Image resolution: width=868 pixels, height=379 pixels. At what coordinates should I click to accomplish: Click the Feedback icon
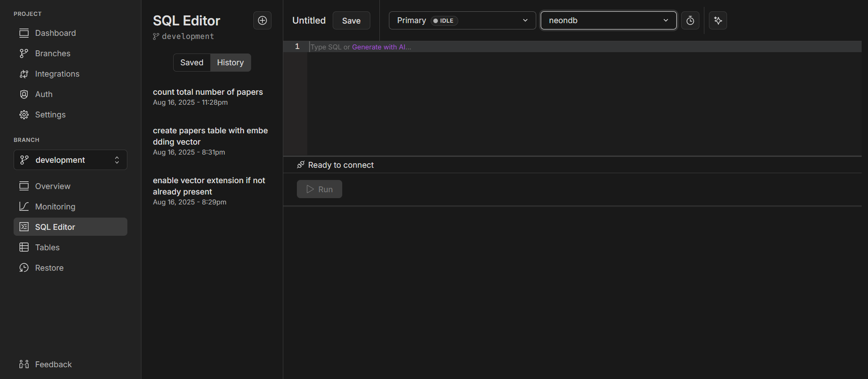coord(24,364)
